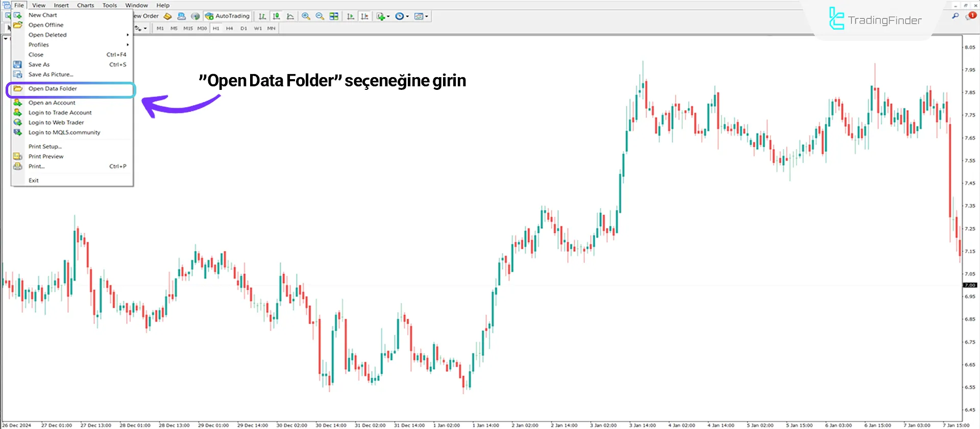Image resolution: width=980 pixels, height=429 pixels.
Task: Click the Zoom In magnifier icon
Action: (306, 16)
